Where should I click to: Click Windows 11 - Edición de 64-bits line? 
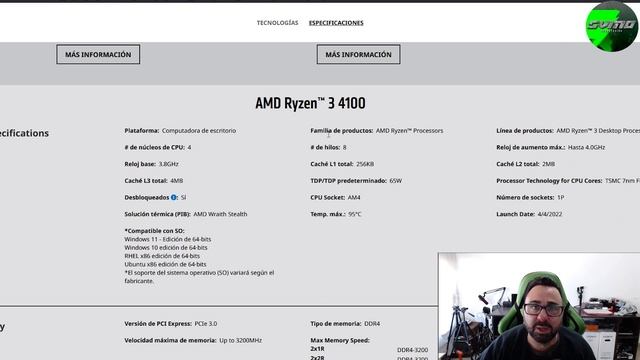click(168, 240)
